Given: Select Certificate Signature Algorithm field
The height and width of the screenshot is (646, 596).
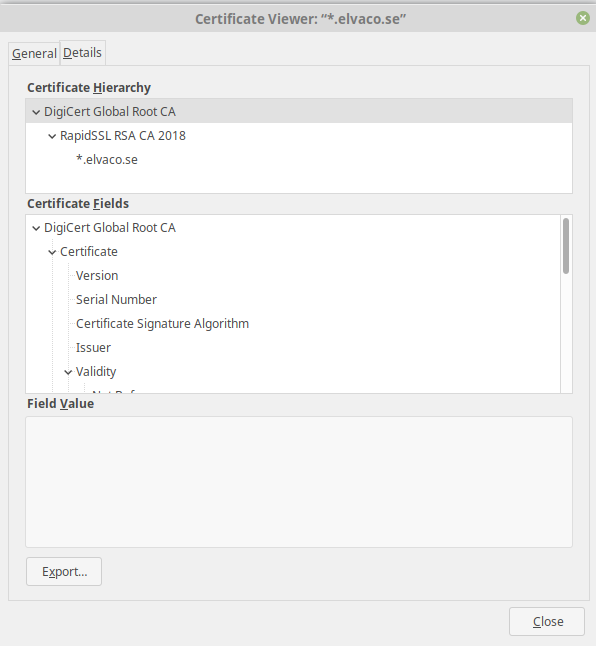Looking at the screenshot, I should click(x=163, y=324).
